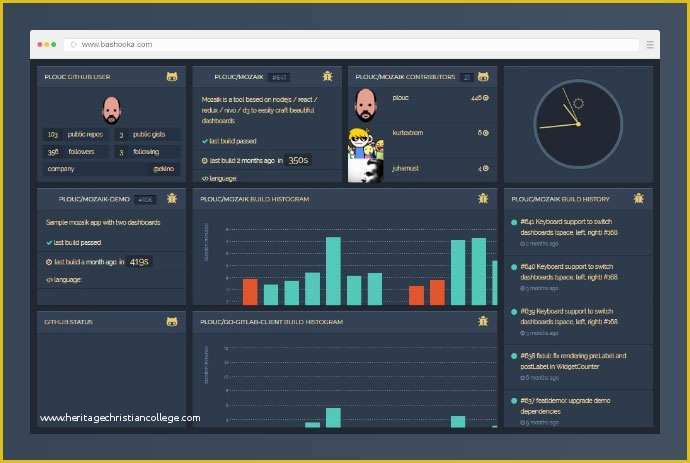Click the commit count icon beside plouc
Screen dimensions: 690x463
tap(486, 98)
